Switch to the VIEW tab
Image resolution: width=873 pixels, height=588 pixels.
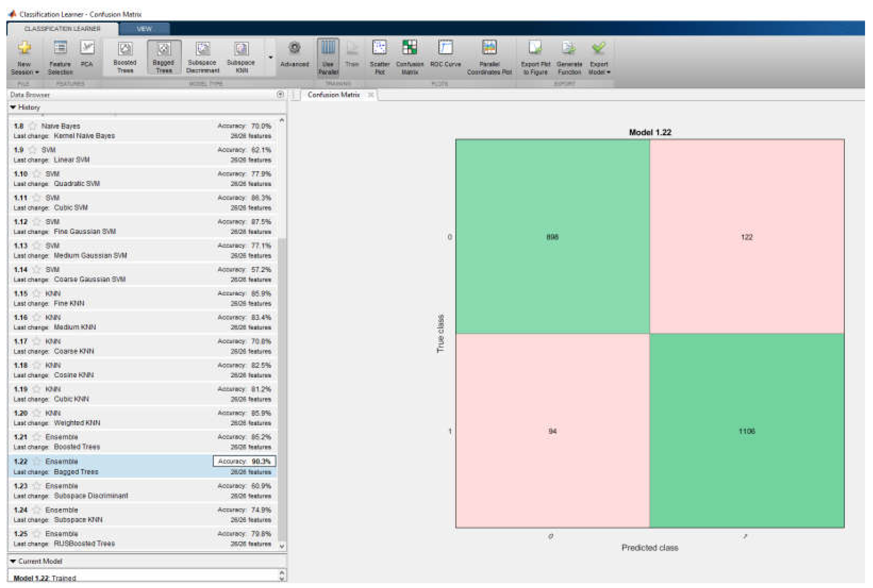point(144,29)
